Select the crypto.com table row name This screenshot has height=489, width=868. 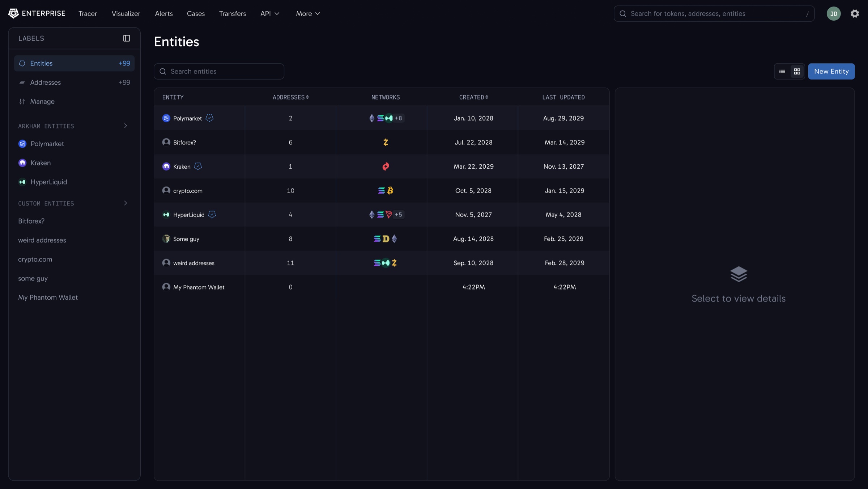click(x=188, y=191)
